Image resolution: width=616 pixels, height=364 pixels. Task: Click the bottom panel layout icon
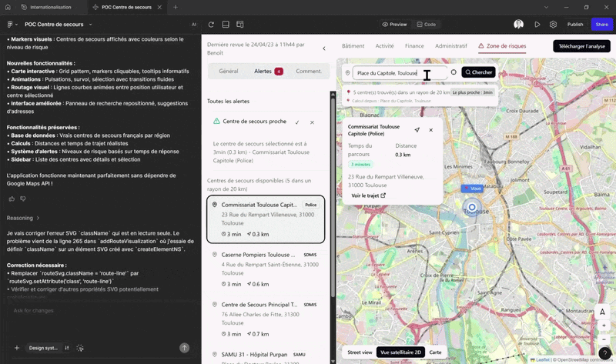pyautogui.click(x=226, y=25)
